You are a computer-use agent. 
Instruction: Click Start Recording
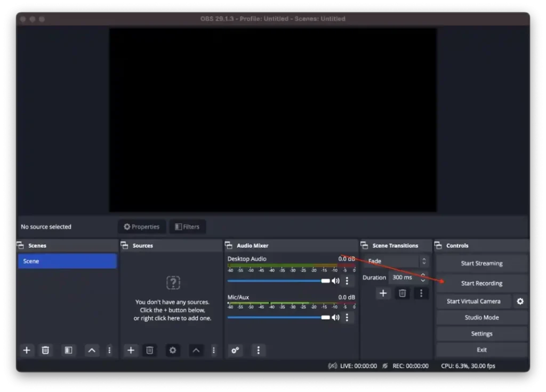pyautogui.click(x=482, y=283)
